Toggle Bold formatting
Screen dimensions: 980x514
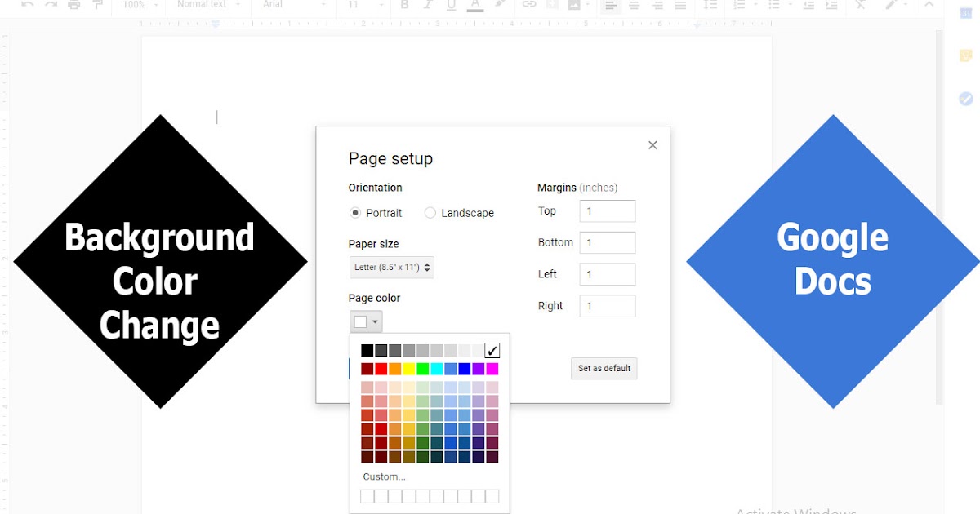pos(405,4)
